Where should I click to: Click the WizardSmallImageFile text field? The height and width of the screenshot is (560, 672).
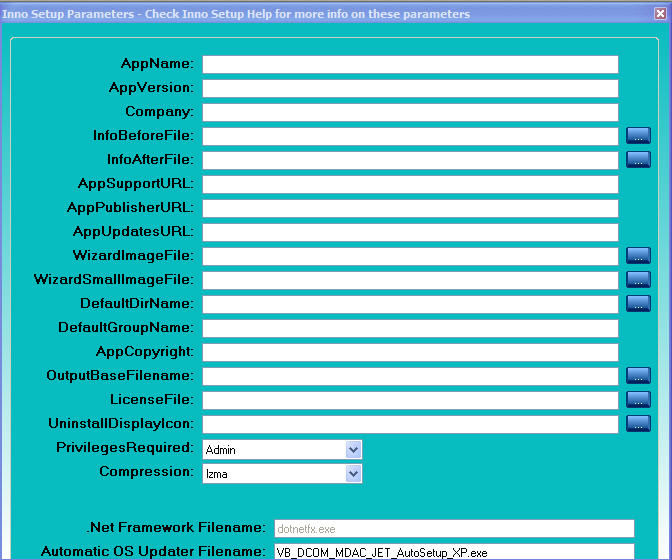tap(410, 280)
